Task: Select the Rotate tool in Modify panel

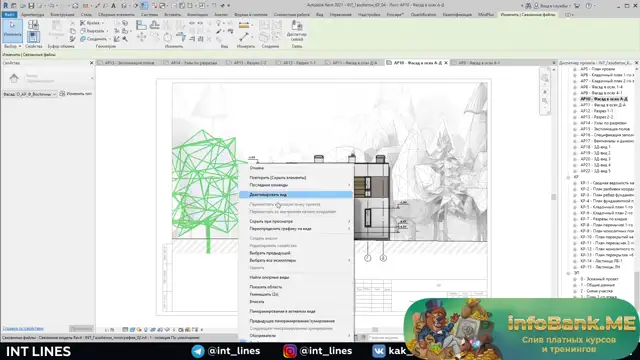Action: click(x=168, y=37)
